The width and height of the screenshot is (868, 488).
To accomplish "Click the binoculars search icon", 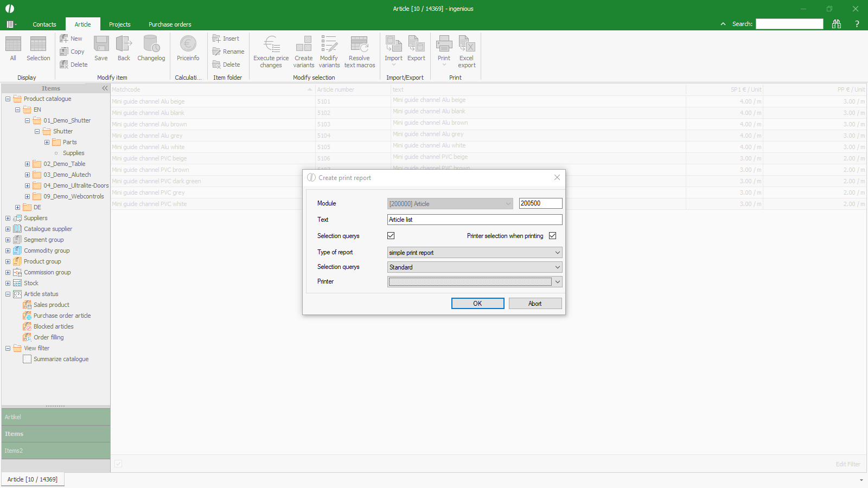I will [837, 24].
